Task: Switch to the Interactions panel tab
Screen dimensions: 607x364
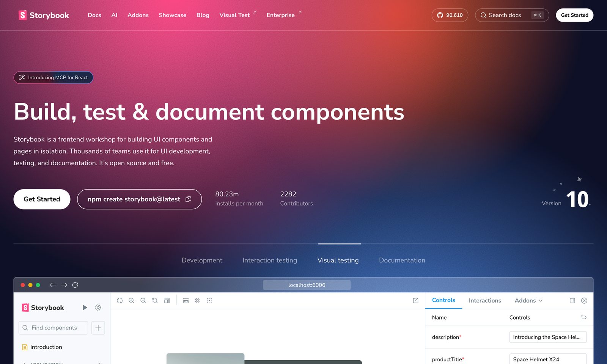Action: coord(485,301)
